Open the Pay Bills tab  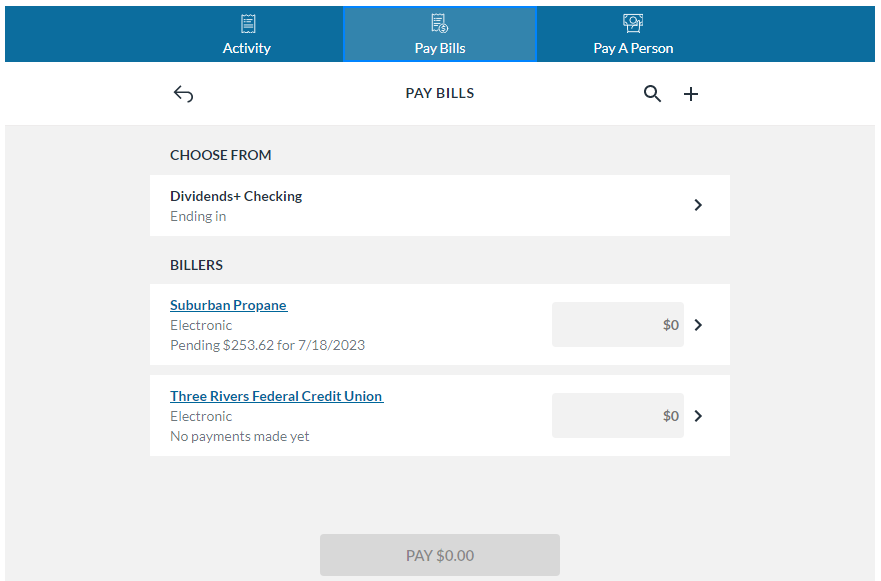[x=440, y=34]
